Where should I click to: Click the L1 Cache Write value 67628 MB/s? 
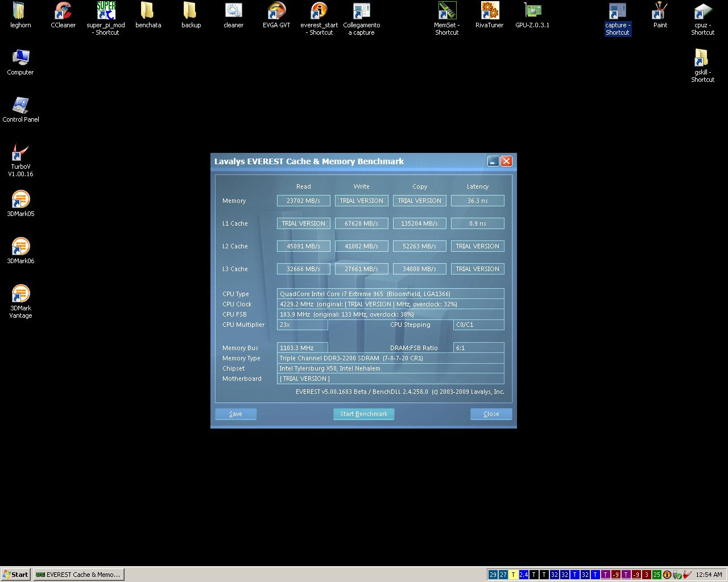click(x=361, y=223)
